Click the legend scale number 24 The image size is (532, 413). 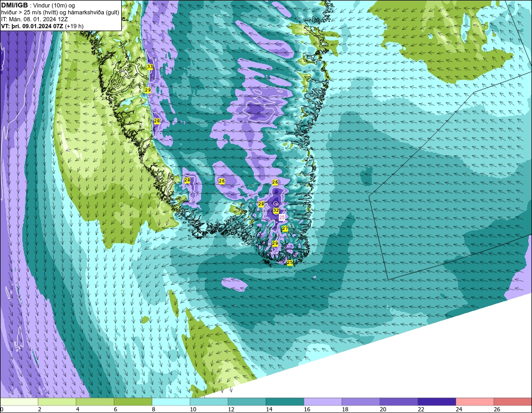[x=459, y=409]
